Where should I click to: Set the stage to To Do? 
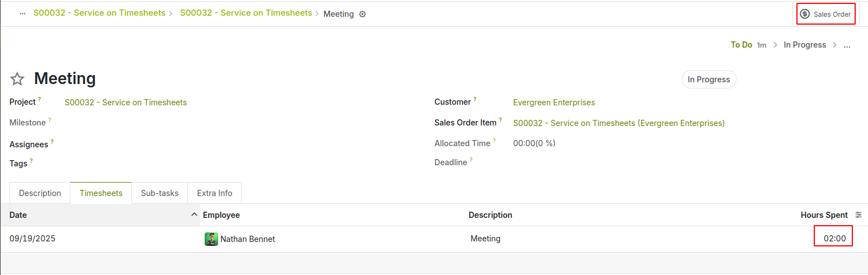click(x=741, y=45)
